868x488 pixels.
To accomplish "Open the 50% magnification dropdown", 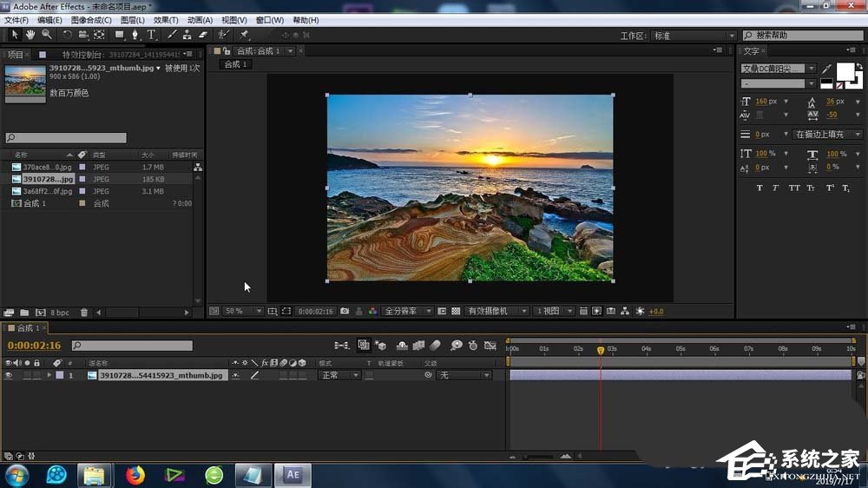I will coord(243,311).
